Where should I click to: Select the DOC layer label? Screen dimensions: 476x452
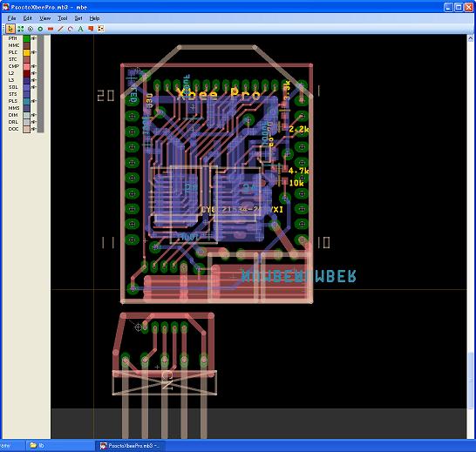[x=13, y=129]
